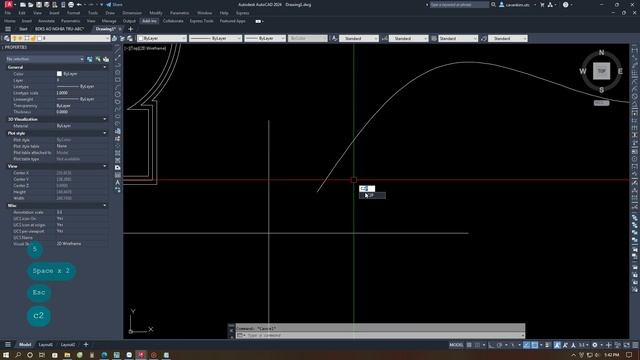Switch to the Annotate ribbon tab
Viewport: 640px width, 360px height.
pos(46,21)
